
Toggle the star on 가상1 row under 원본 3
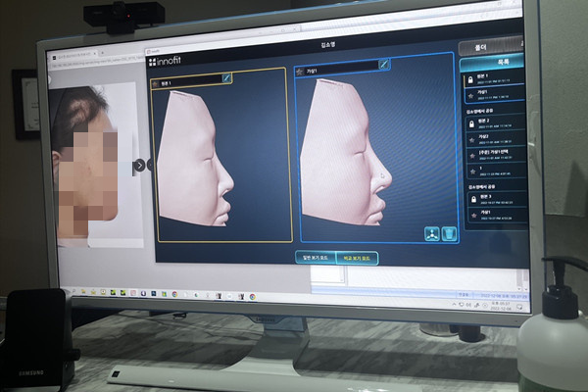474,216
